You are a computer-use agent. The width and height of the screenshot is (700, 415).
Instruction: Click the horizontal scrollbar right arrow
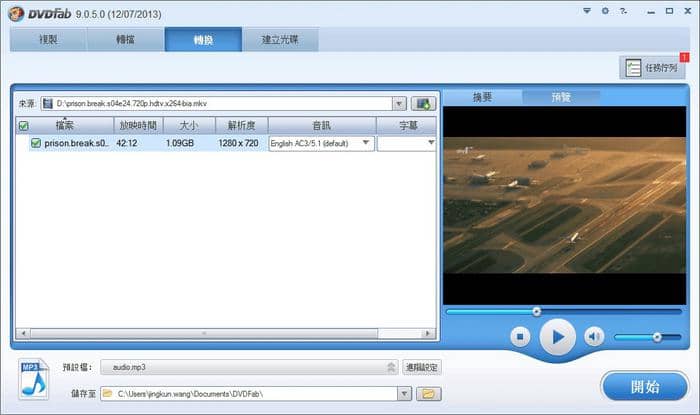(428, 333)
